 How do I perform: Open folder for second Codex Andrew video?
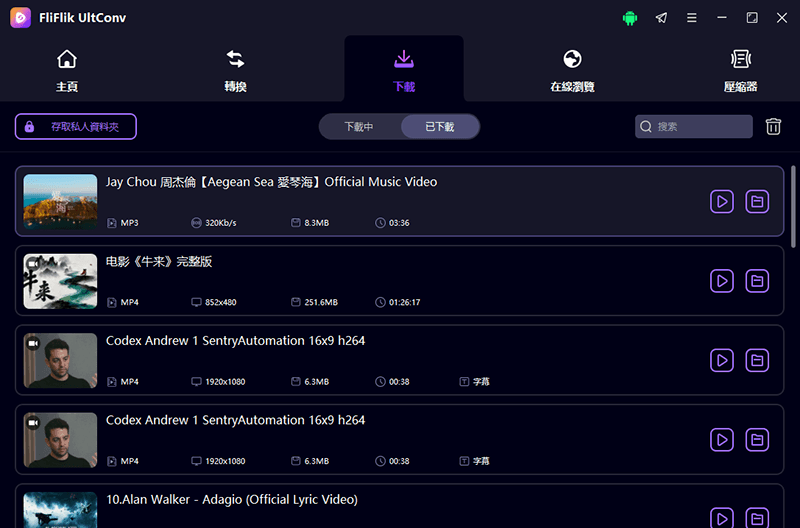point(757,440)
